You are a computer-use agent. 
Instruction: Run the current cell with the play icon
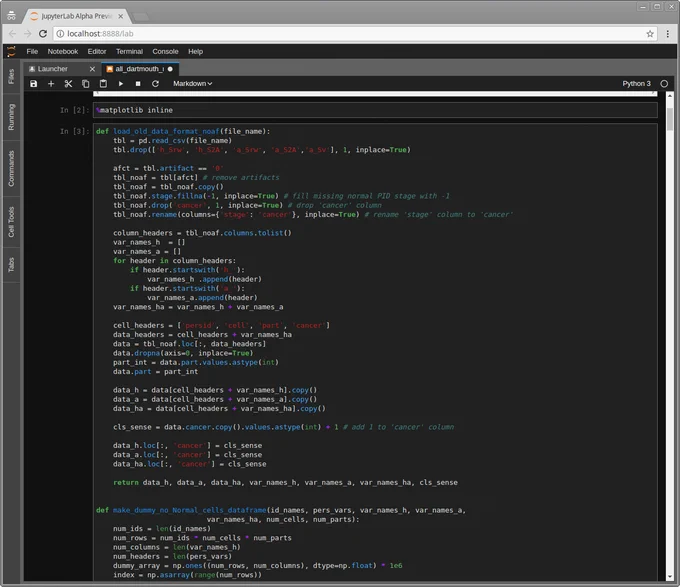(121, 84)
